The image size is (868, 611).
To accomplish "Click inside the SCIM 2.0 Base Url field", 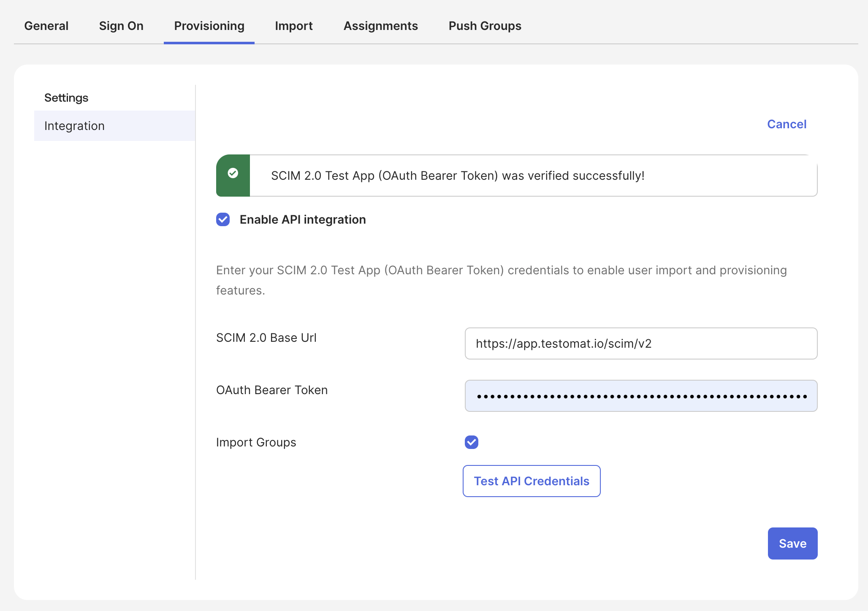I will pyautogui.click(x=640, y=343).
